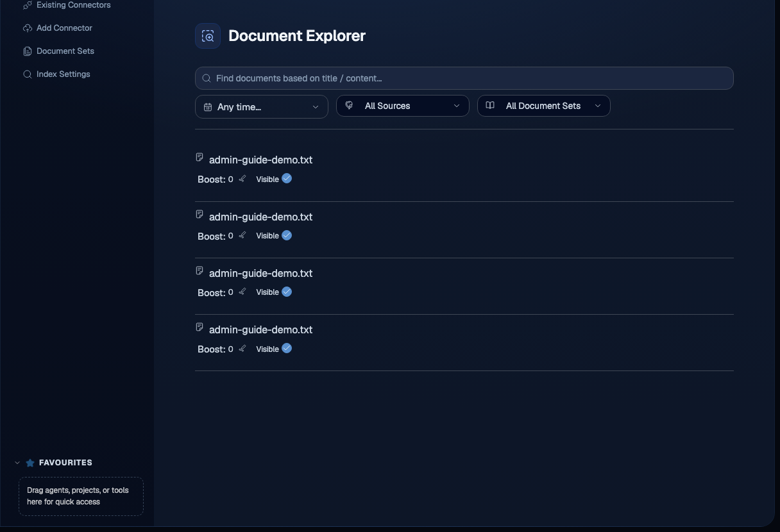Open the Any time date filter
Viewport: 780px width, 532px height.
[262, 107]
